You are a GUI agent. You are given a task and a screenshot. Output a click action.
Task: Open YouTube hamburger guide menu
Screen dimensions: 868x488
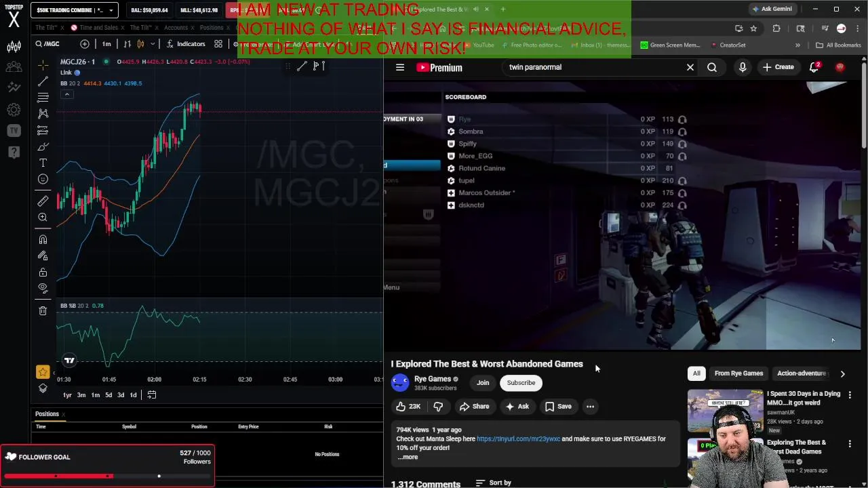point(400,67)
